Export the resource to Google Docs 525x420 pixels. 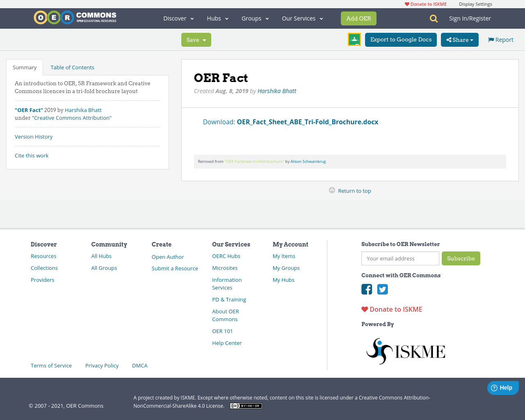tap(401, 40)
